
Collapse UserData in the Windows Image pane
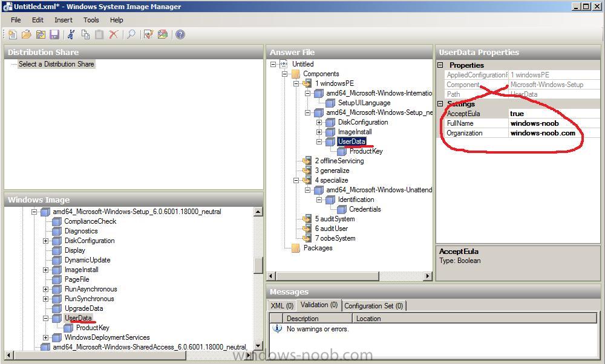(x=46, y=319)
